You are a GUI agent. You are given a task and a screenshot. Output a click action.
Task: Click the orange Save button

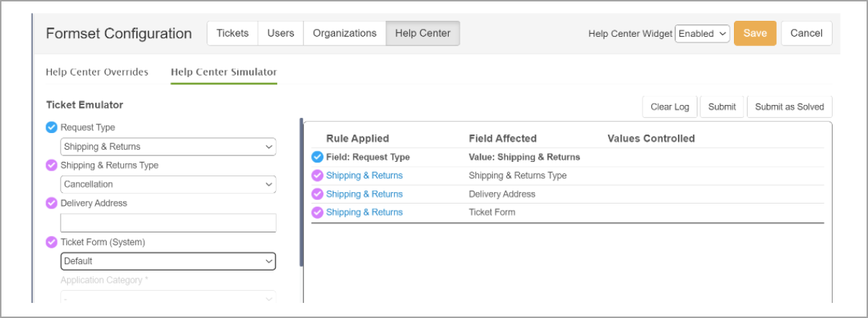(755, 33)
